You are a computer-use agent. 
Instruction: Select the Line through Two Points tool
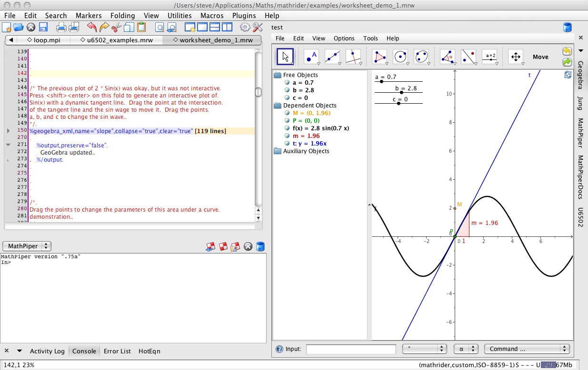tap(332, 57)
